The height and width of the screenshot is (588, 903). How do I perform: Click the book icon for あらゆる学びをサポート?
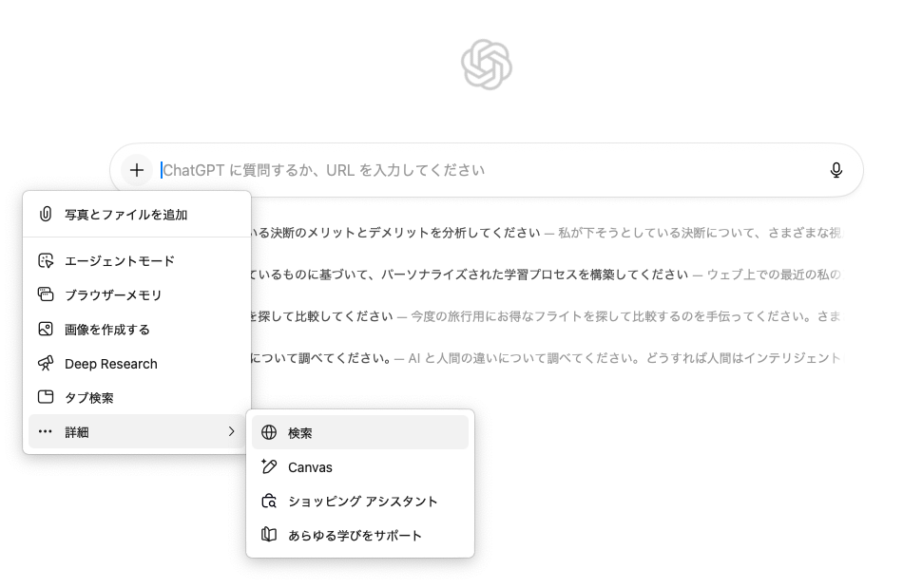pos(269,536)
